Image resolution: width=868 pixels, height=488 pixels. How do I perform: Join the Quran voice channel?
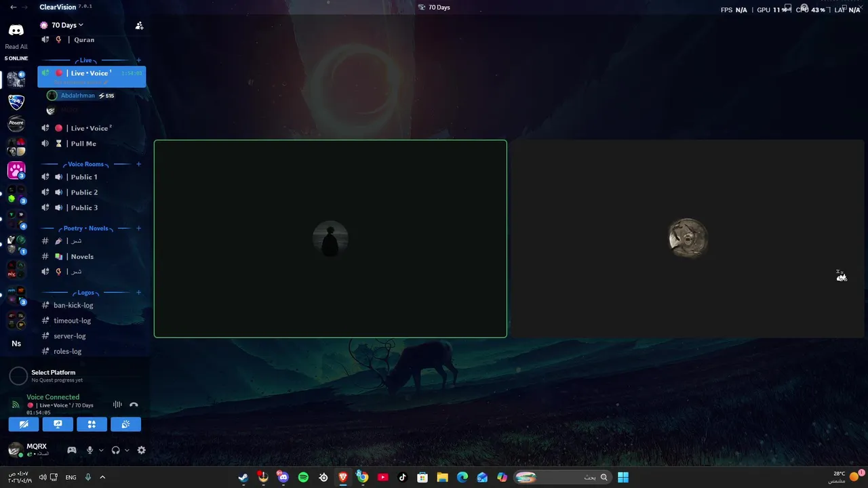click(x=92, y=40)
